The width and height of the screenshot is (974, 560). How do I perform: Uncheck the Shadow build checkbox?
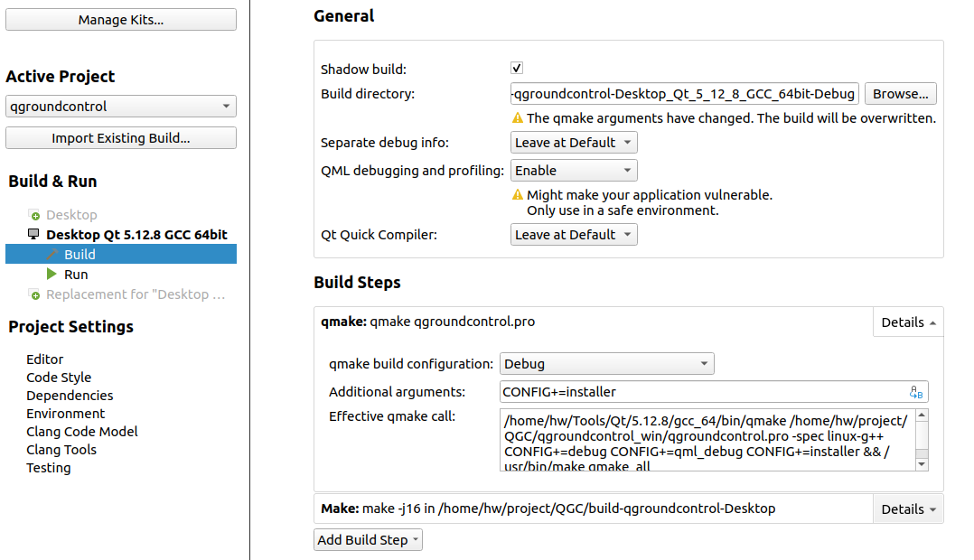pyautogui.click(x=516, y=67)
